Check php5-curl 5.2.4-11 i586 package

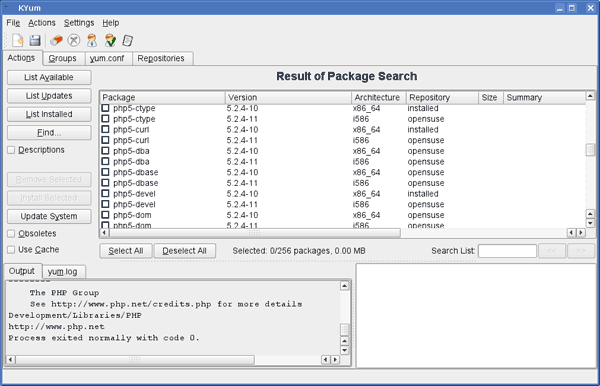point(105,140)
